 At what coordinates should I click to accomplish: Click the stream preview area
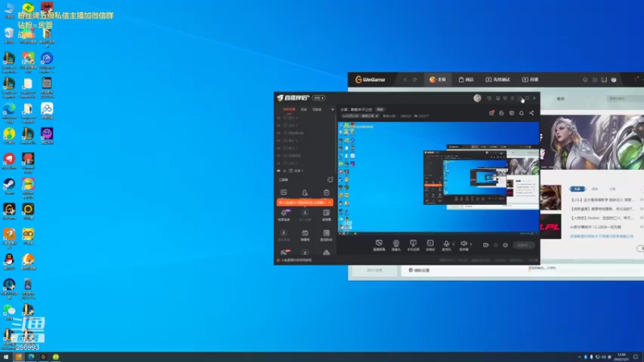coord(438,178)
